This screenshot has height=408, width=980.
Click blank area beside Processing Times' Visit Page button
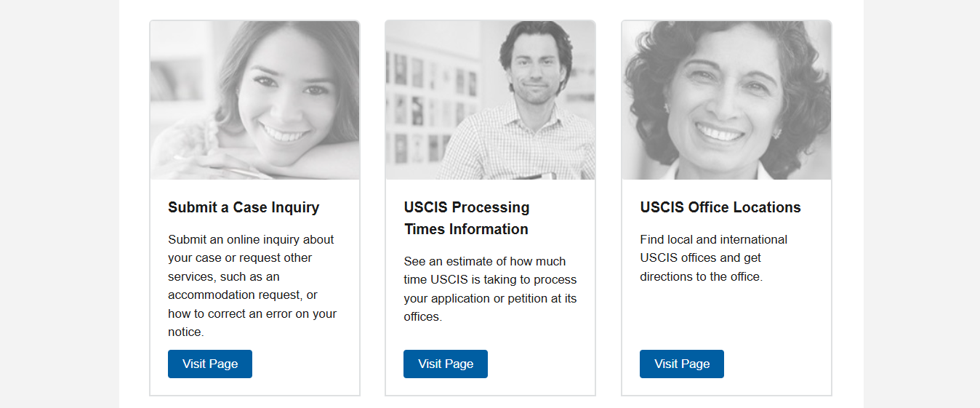(x=542, y=364)
